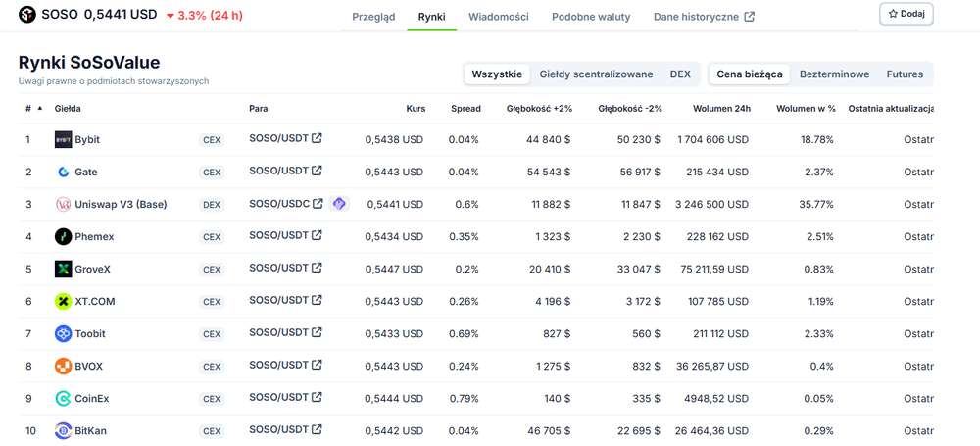
Task: Click the XT.COM exchange logo icon
Action: tap(63, 301)
